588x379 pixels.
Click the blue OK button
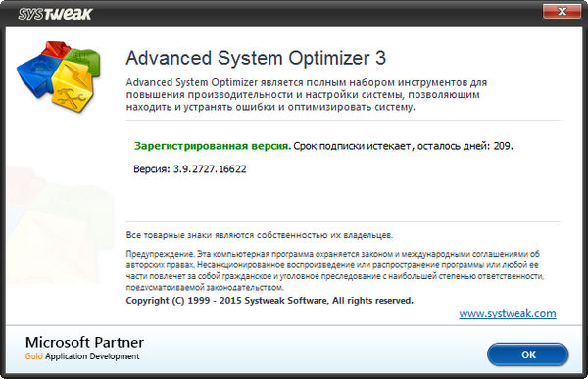tap(527, 355)
